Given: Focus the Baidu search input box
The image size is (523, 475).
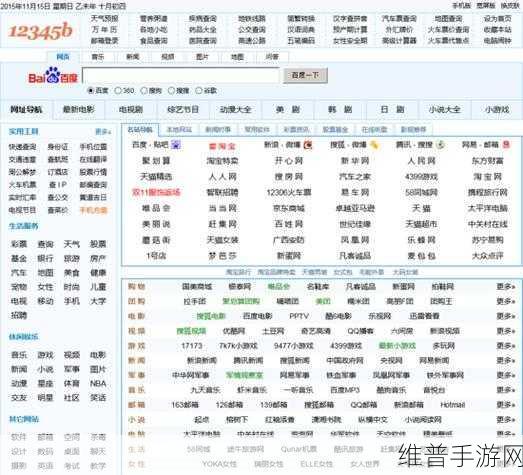Looking at the screenshot, I should [180, 75].
